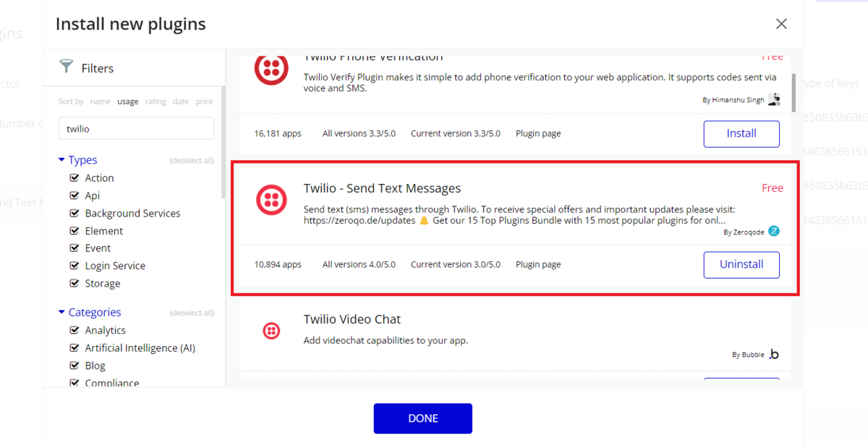Close the Install new plugins dialog
Viewport: 868px width, 446px height.
tap(781, 24)
